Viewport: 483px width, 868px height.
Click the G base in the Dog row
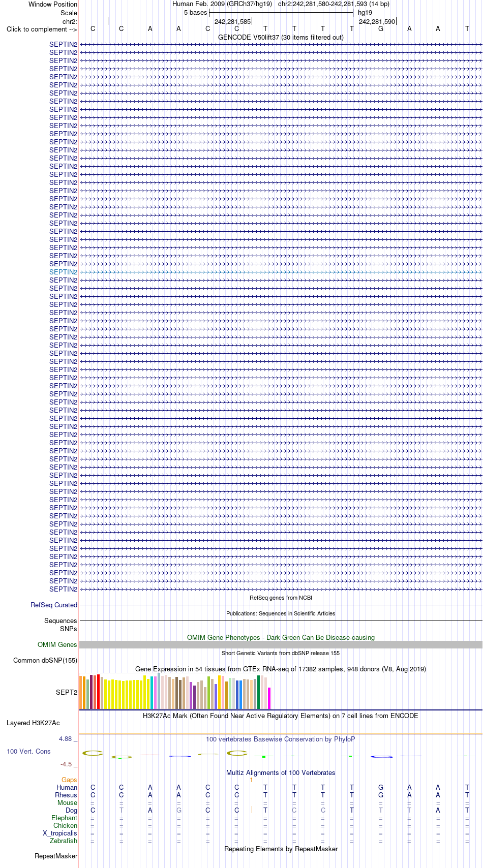178,810
